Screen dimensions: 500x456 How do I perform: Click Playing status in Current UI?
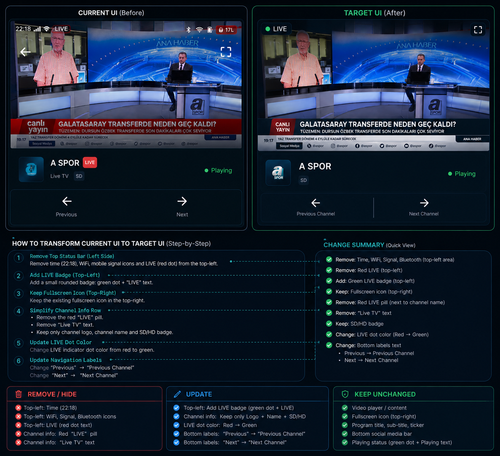[x=218, y=170]
